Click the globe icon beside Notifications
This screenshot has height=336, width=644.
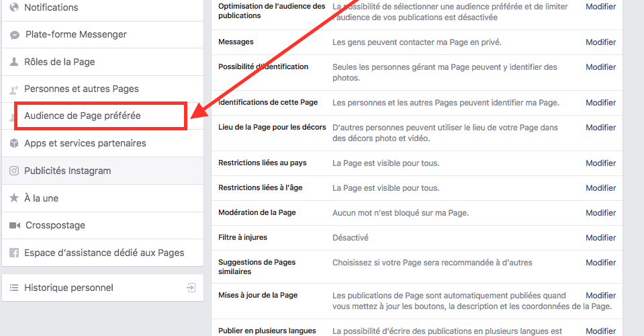(14, 7)
